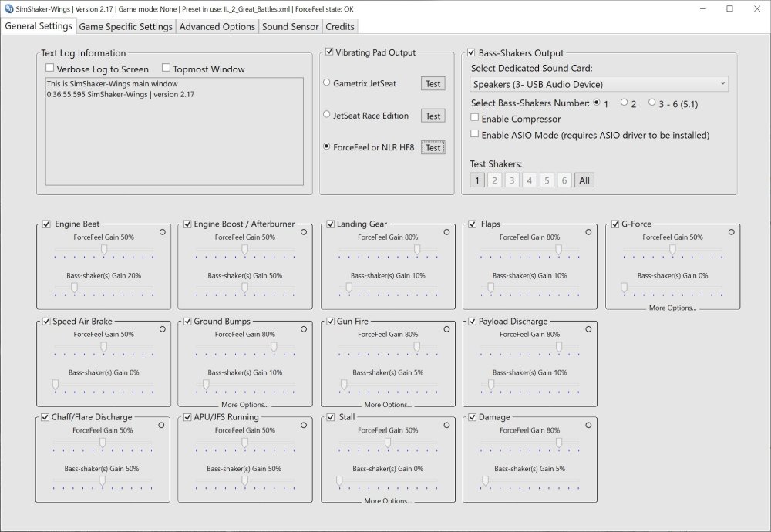Screen dimensions: 771x532
Task: Adjust the Flaps ForceFeel Gain slider
Action: coord(560,249)
